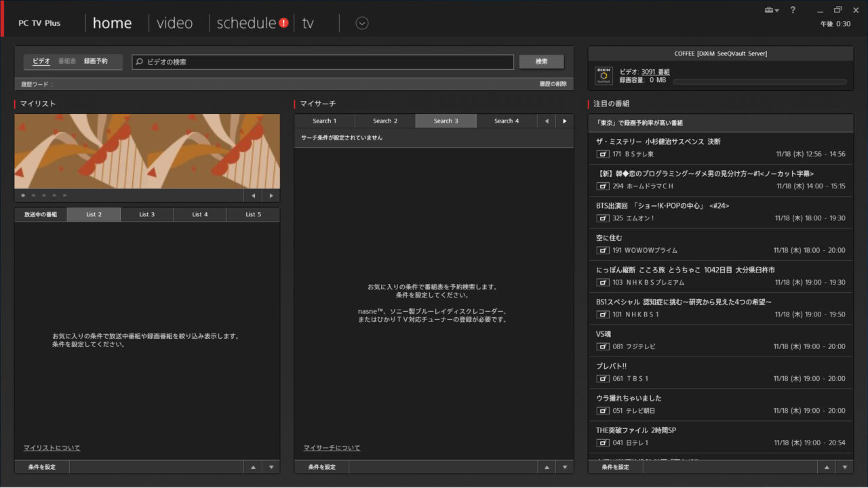Click the ビデオの検索 search field
Screen dimensions: 868x488
click(323, 62)
